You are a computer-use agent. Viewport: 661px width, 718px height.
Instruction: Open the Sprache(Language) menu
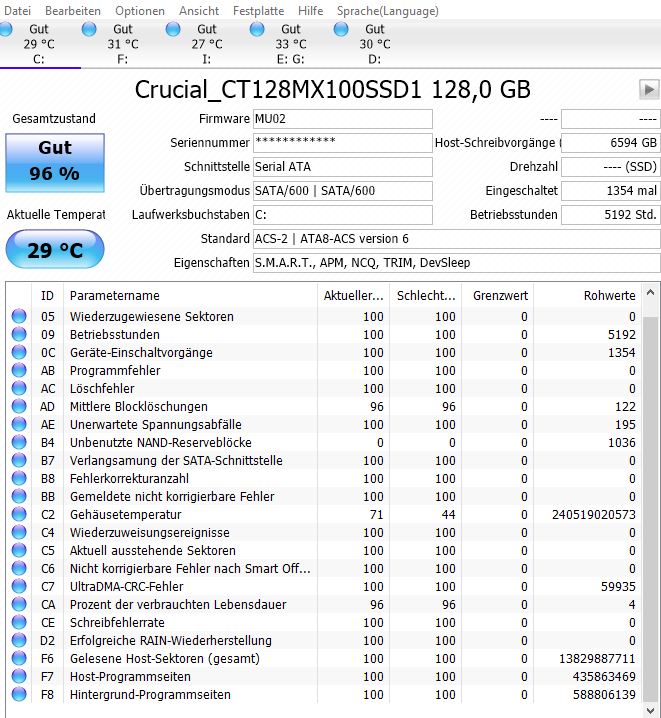[387, 11]
